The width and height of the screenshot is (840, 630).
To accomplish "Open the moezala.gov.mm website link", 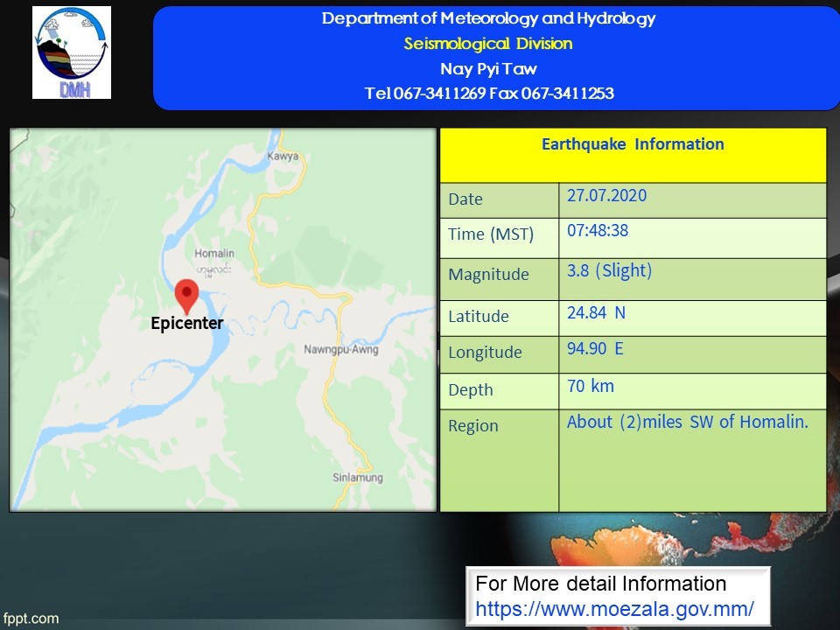I will (x=614, y=608).
